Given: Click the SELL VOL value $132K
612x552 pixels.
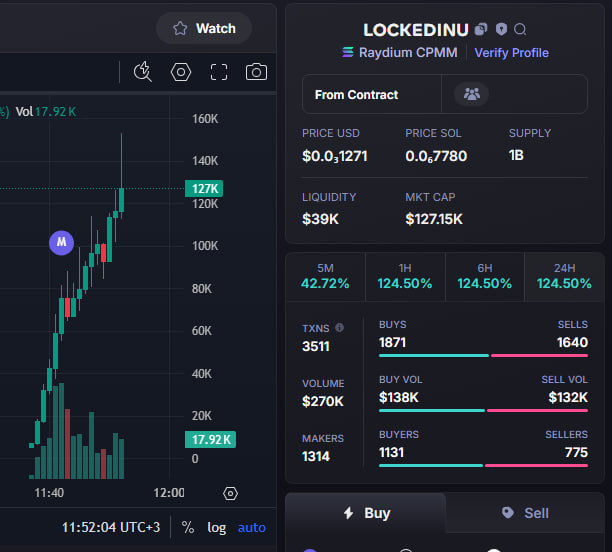Looking at the screenshot, I should click(x=568, y=397).
